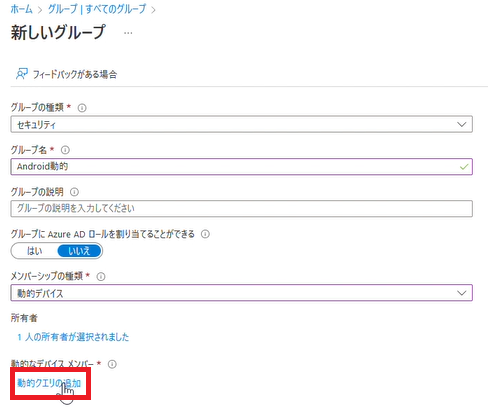This screenshot has height=409, width=488.
Task: Click info icon next to メンバーシップの種類
Action: pos(101,276)
